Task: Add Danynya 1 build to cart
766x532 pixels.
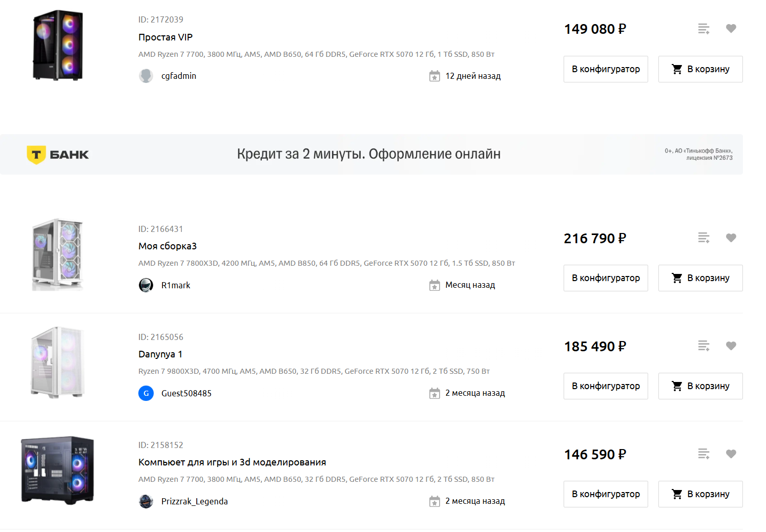Action: tap(700, 386)
